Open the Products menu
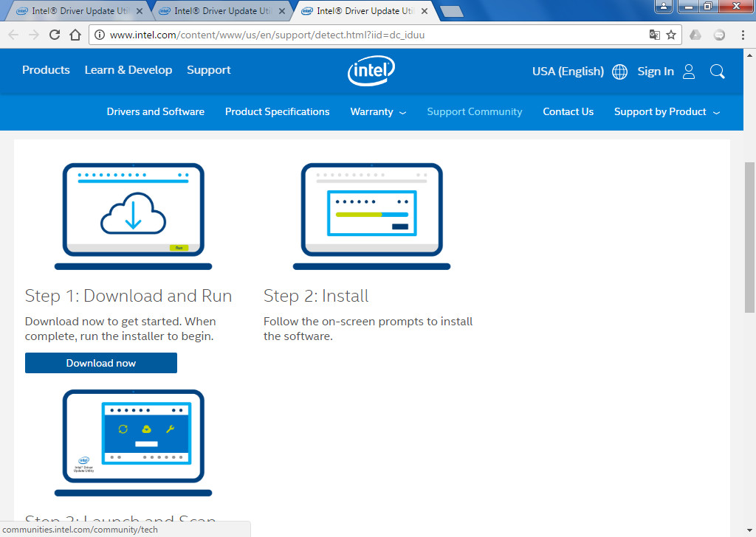This screenshot has height=537, width=756. (46, 70)
